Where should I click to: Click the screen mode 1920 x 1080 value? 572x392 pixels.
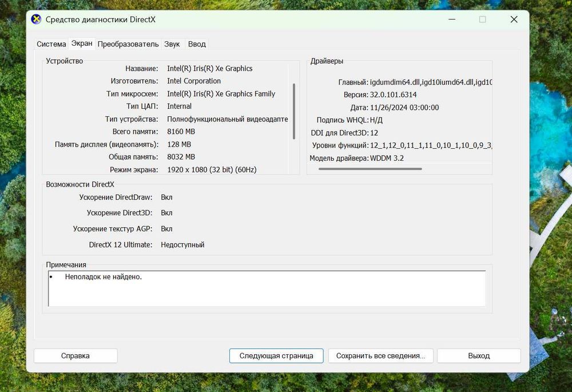click(x=212, y=170)
